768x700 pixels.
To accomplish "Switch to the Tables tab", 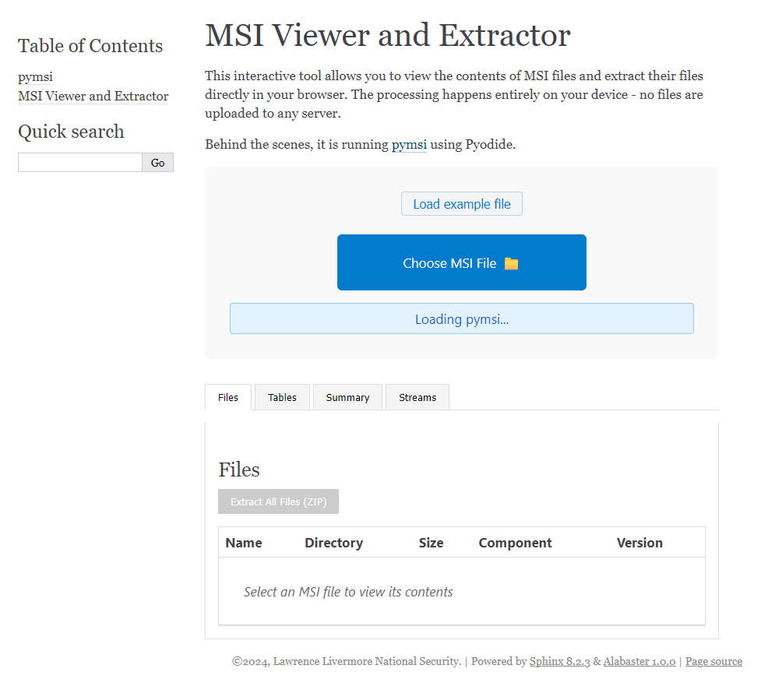I will coord(282,397).
